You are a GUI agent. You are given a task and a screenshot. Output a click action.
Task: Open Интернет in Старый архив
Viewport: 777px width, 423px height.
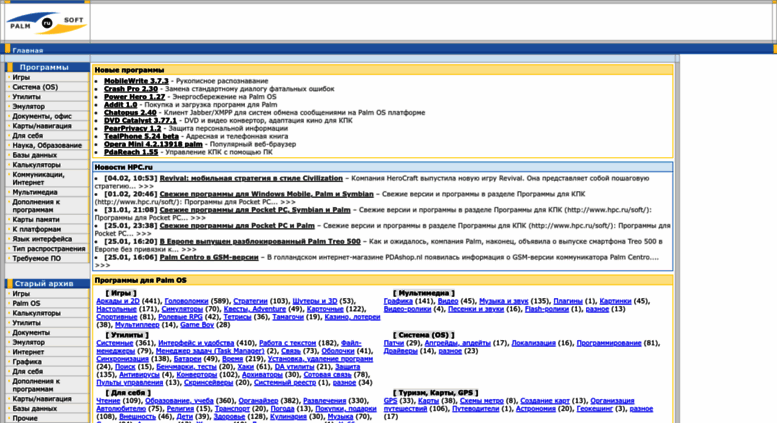[28, 352]
